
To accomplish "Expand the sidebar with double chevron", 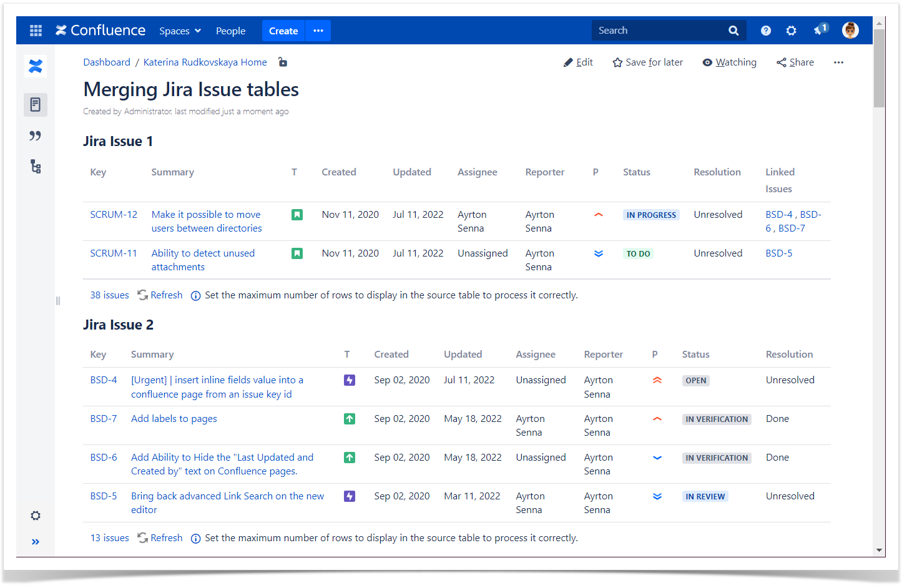I will (36, 542).
